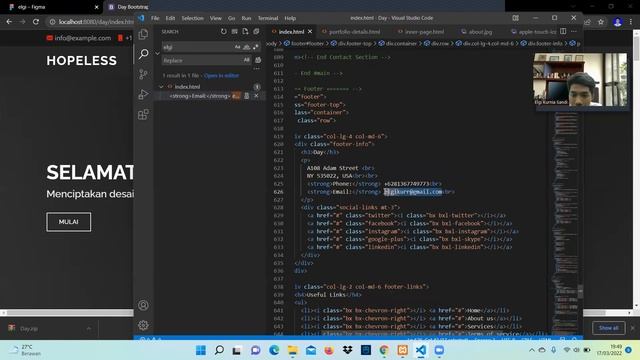Open the Source Control view icon
This screenshot has width=640, height=360.
click(143, 74)
